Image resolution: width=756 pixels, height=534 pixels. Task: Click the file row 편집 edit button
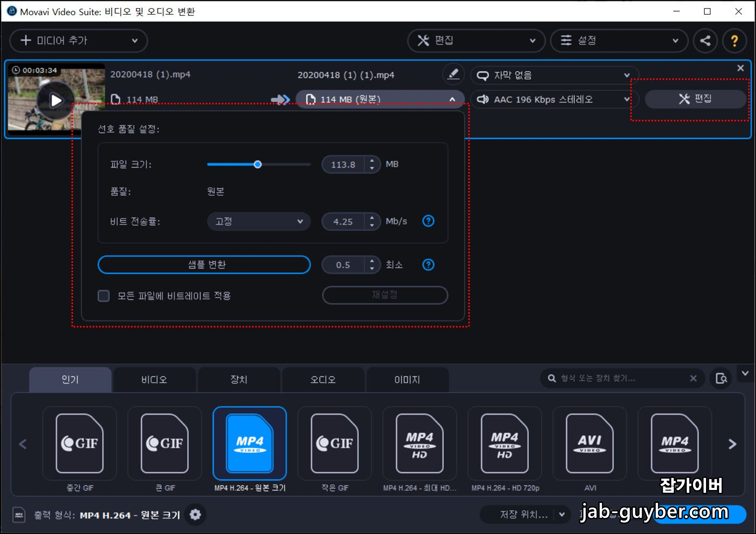(695, 99)
